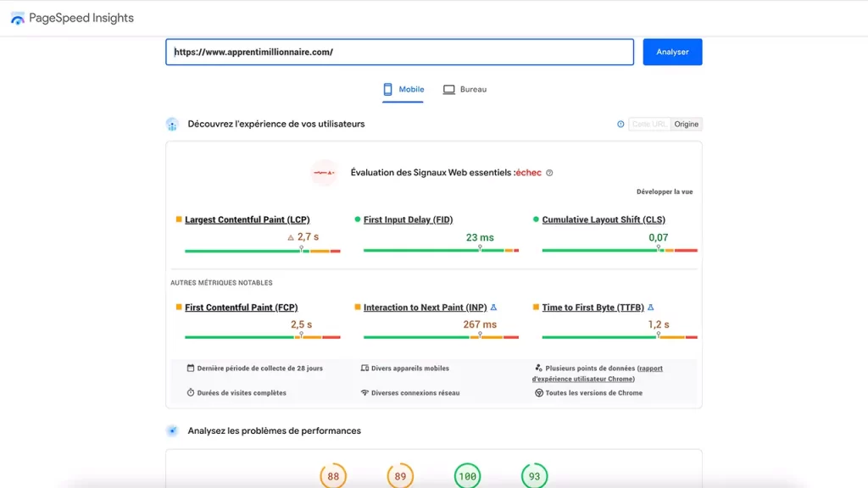This screenshot has height=488, width=868.
Task: Switch to the Mobile tab
Action: click(x=403, y=89)
